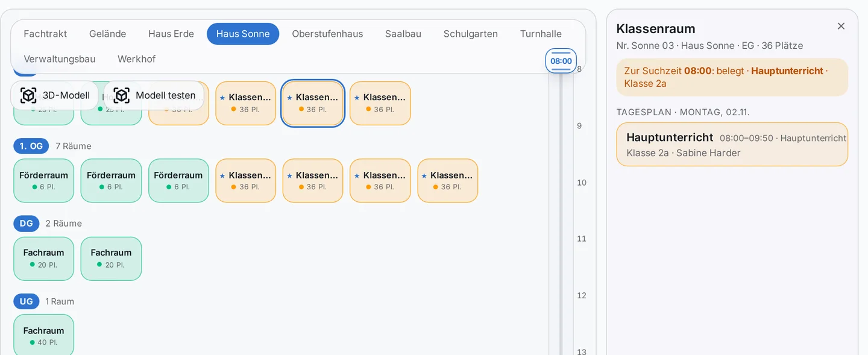Click the "7 Räume" count text
Viewport: 868px width, 355px height.
click(74, 146)
